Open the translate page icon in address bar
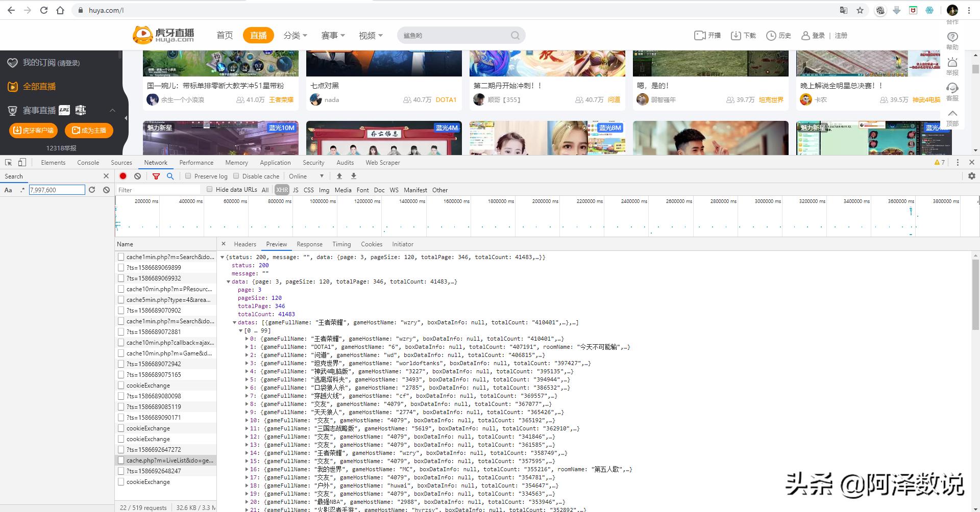 pos(844,10)
